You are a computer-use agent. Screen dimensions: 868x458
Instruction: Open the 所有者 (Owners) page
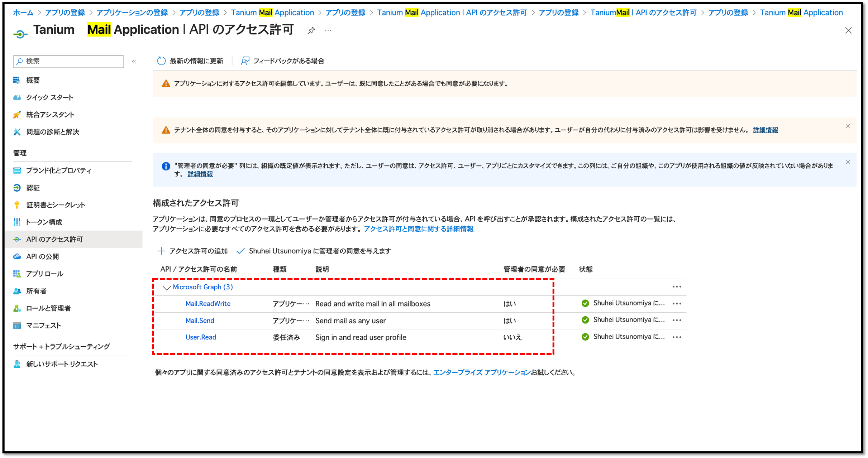[x=35, y=291]
